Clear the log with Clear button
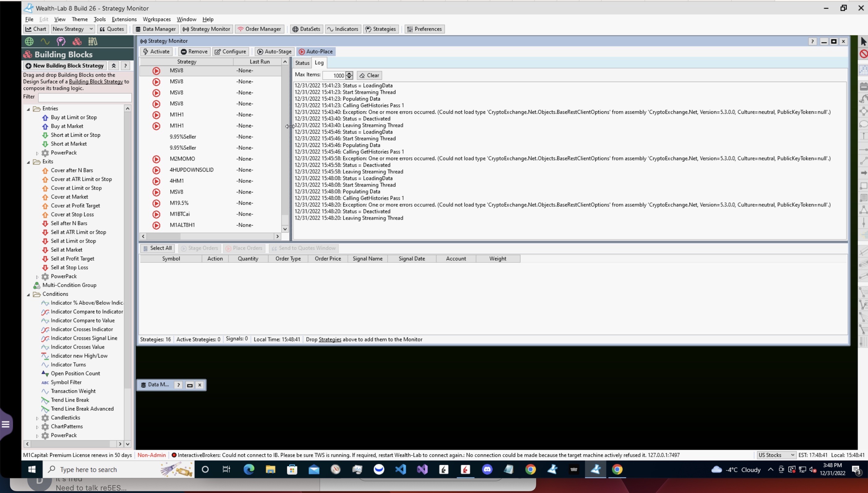The image size is (868, 493). (x=369, y=75)
